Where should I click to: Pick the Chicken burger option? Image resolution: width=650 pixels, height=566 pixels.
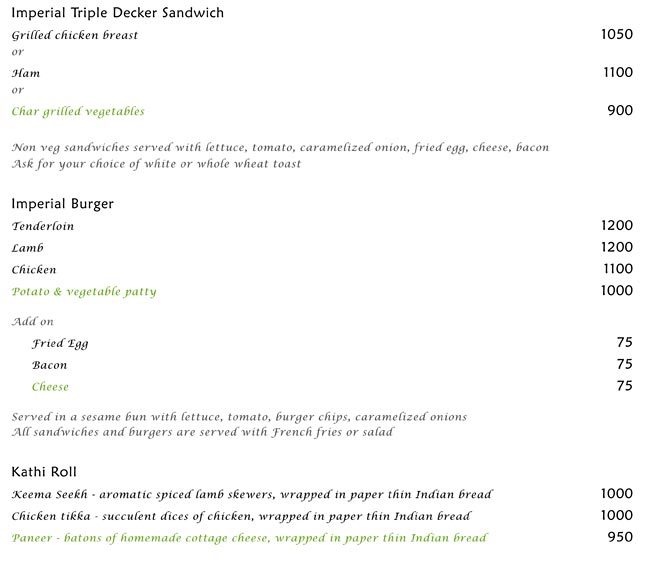click(34, 270)
